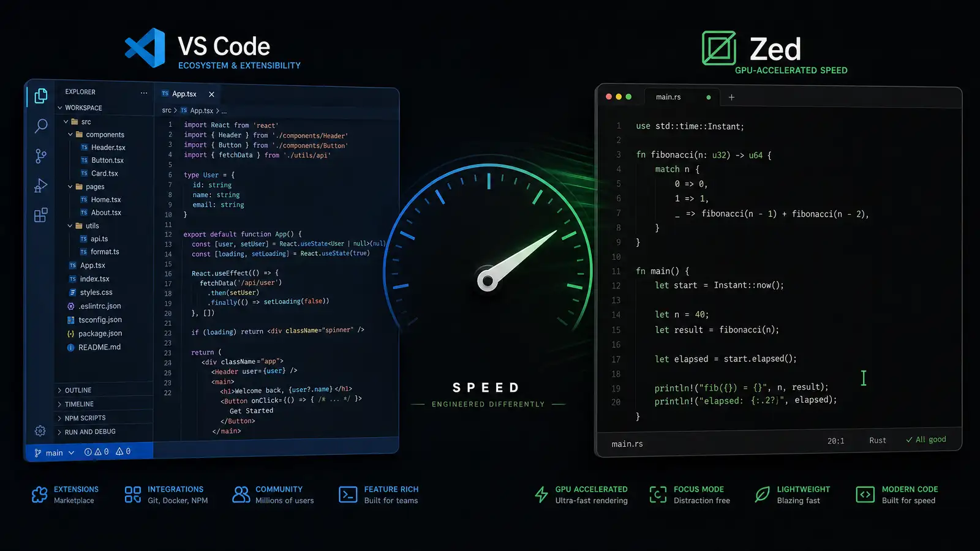Click the All good status in Zed
Image resolution: width=980 pixels, height=551 pixels.
[926, 440]
